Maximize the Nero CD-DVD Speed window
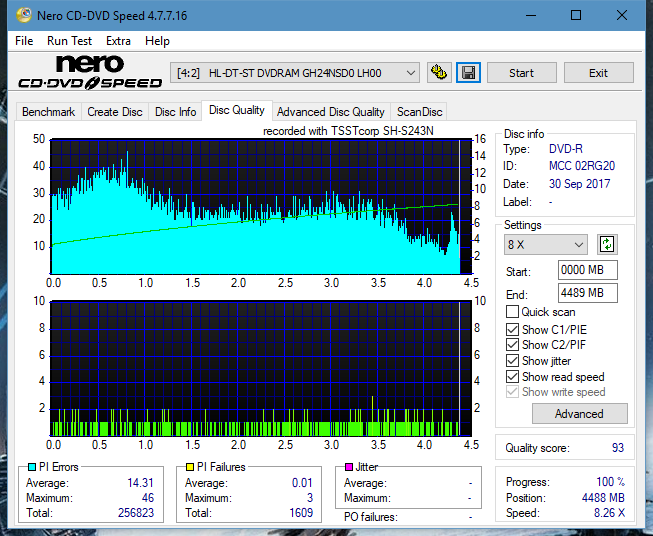Image resolution: width=653 pixels, height=536 pixels. [576, 15]
